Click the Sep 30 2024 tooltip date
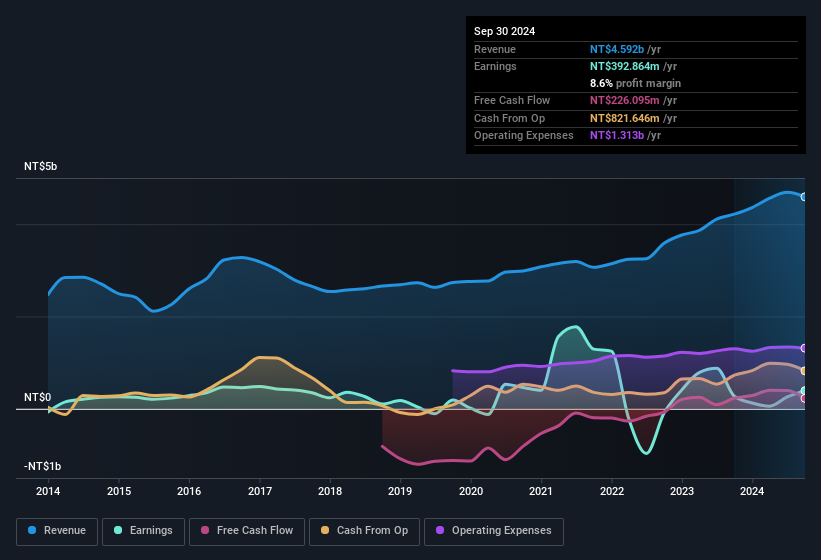The width and height of the screenshot is (821, 560). (504, 31)
